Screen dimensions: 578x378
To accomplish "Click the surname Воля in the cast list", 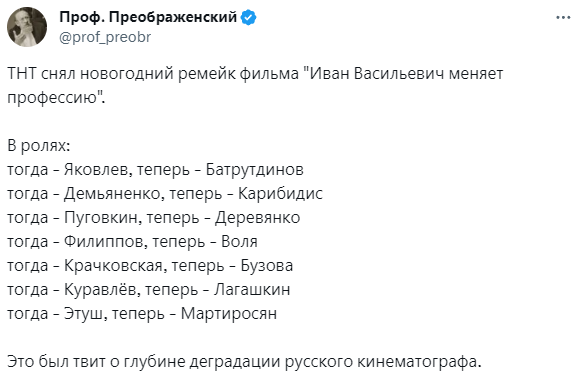I will [x=239, y=242].
